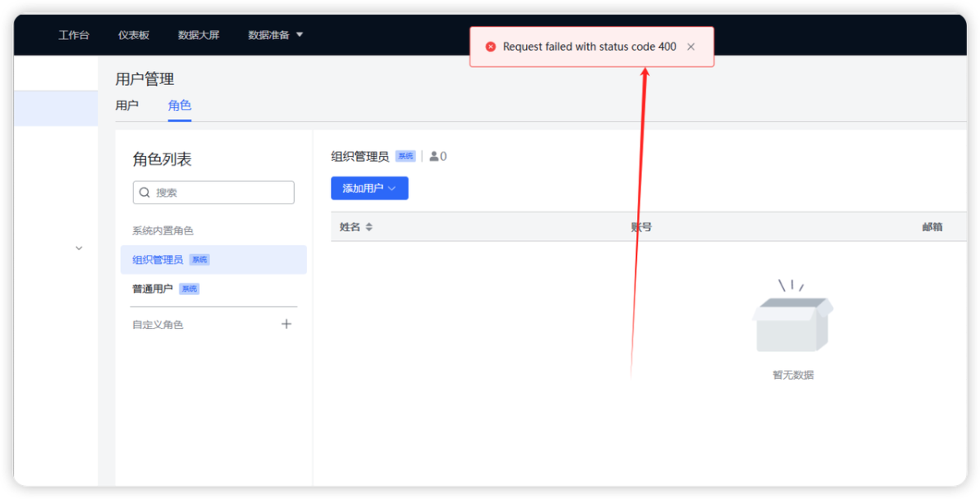The image size is (980, 499).
Task: Click the magnifier icon in search box
Action: pos(145,193)
